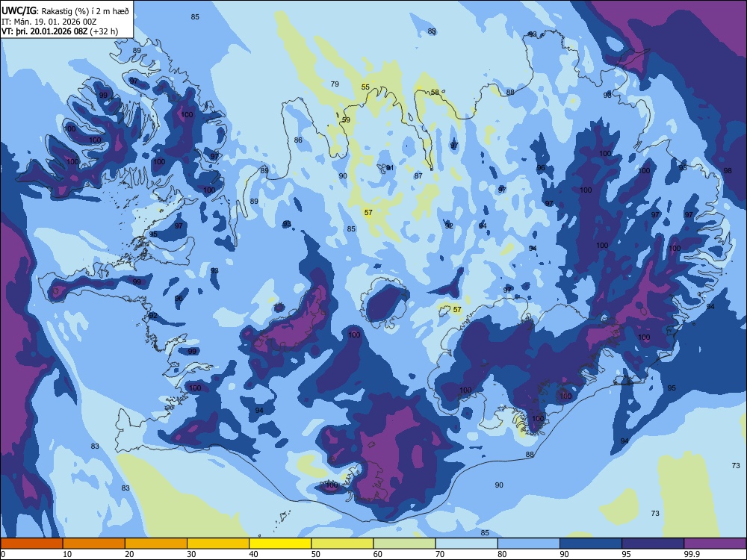747x560 pixels.
Task: Pick the pale green 60–70 legend swatch
Action: (x=404, y=544)
